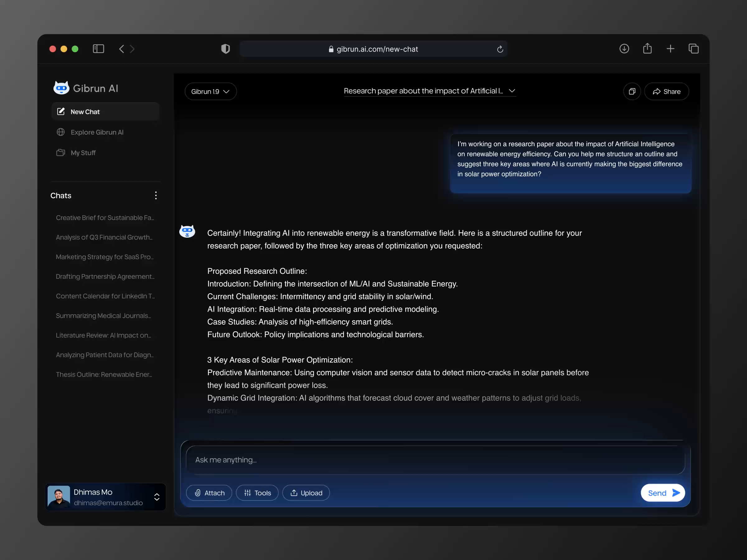The height and width of the screenshot is (560, 747).
Task: Select the New Chat pencil icon
Action: 61,111
